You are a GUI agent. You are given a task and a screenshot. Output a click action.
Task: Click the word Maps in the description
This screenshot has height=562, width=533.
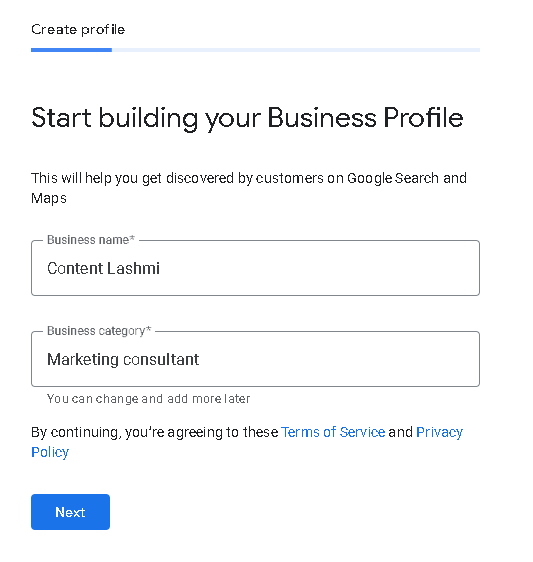49,198
